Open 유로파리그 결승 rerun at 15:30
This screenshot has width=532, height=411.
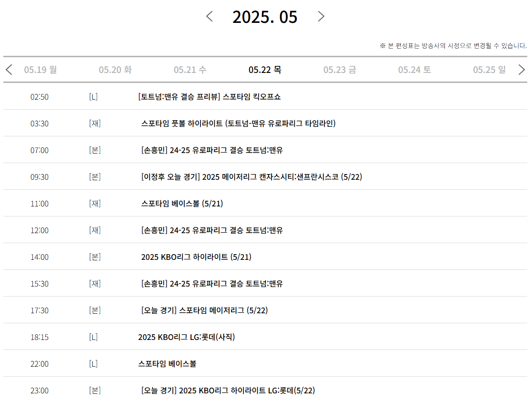212,284
